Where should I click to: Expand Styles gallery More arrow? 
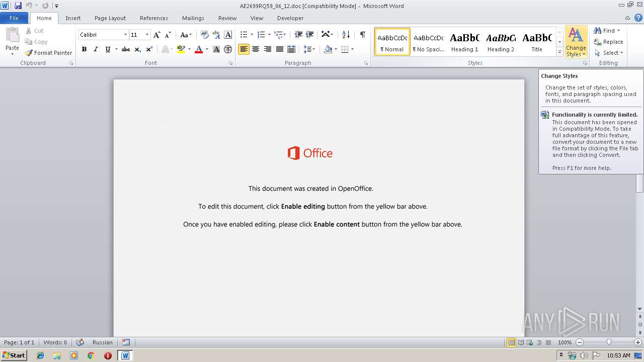(x=559, y=52)
